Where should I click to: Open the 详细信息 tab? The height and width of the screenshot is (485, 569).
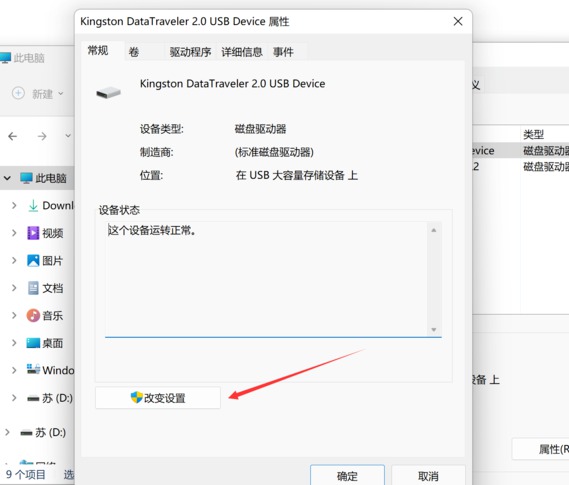coord(242,52)
